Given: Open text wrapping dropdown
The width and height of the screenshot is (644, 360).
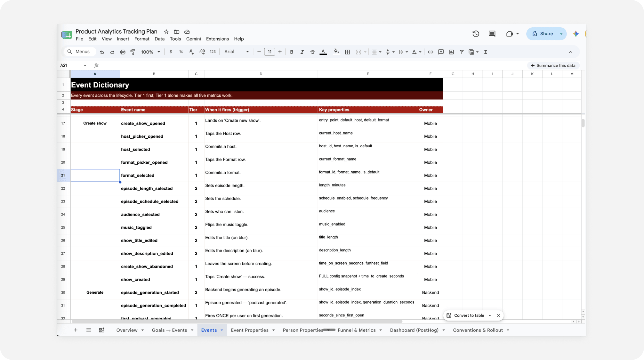Looking at the screenshot, I should pos(403,52).
